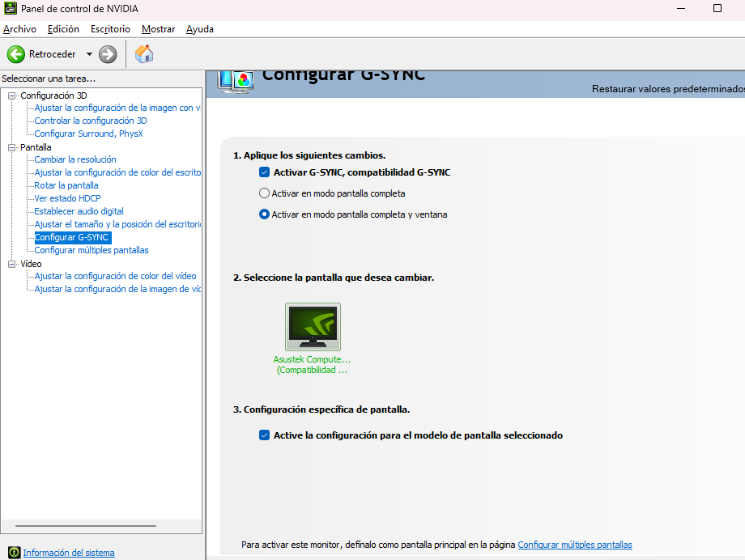745x560 pixels.
Task: Select Activar en modo pantalla completa radio
Action: pos(264,193)
